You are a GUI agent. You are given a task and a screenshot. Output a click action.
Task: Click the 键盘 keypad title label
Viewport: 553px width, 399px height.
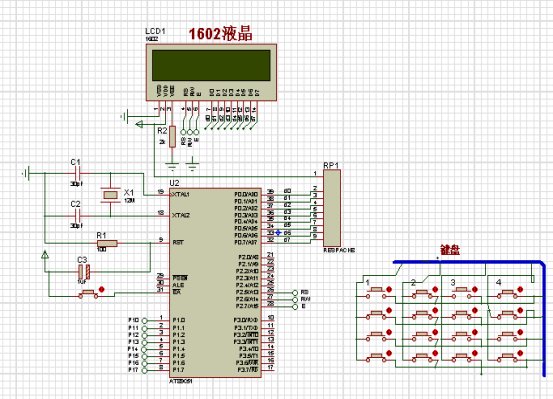tap(450, 250)
